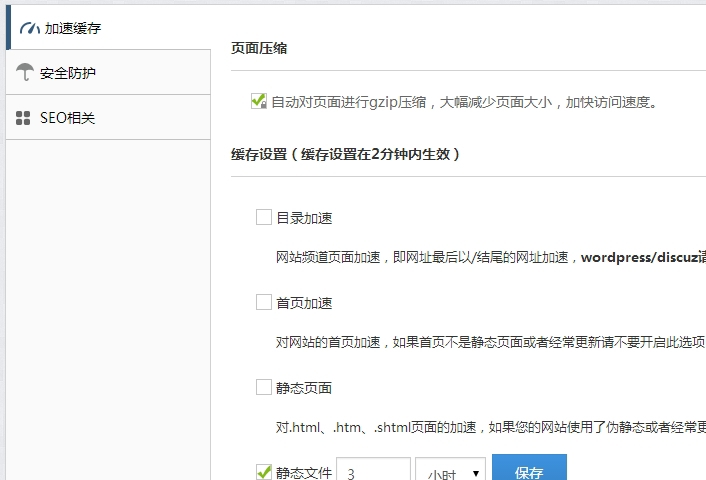Screen dimensions: 706x480
Task: Click the wordpress/discuz description line
Action: point(491,257)
